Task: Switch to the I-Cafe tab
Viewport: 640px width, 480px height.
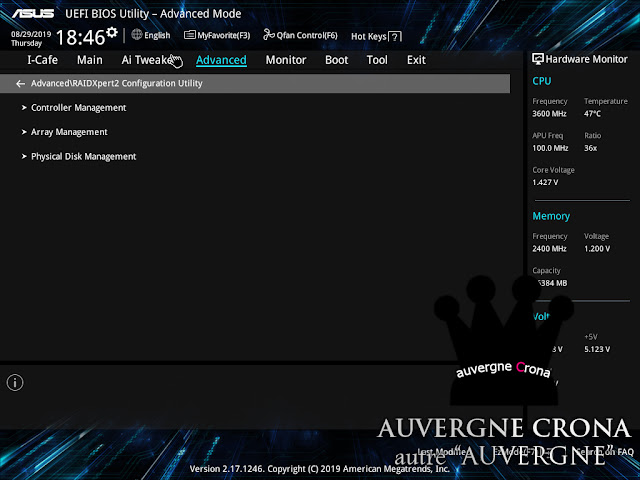Action: [x=42, y=60]
